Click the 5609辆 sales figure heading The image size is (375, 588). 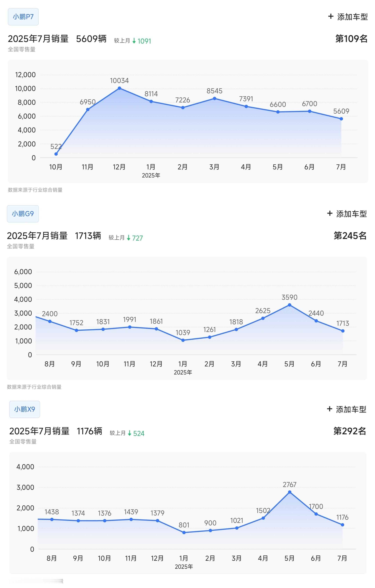point(91,39)
